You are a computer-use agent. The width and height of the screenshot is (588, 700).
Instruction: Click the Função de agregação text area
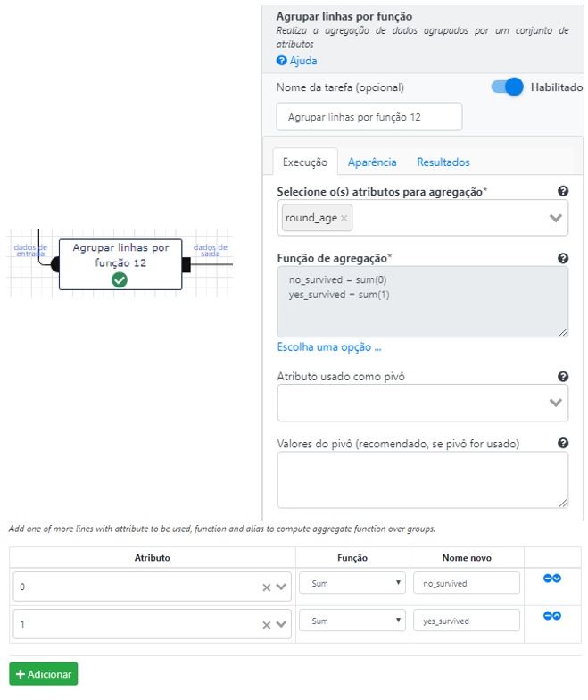[x=423, y=302]
